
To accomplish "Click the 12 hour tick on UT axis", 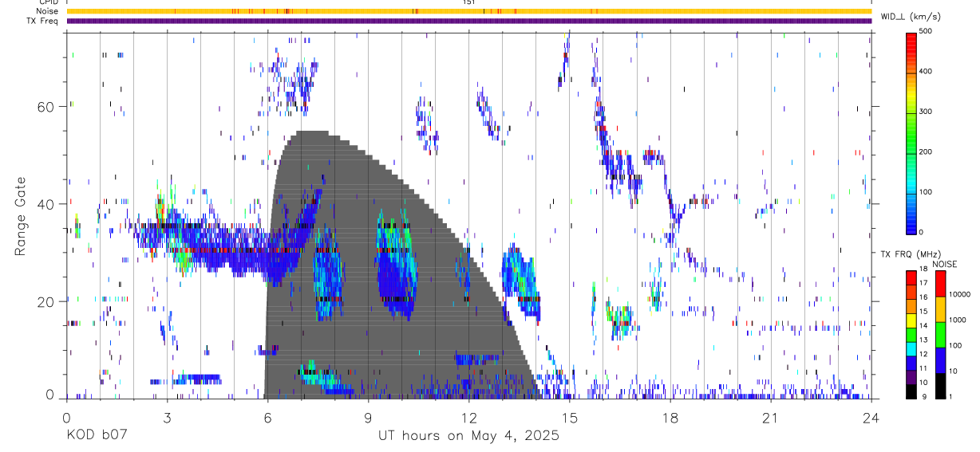I will pyautogui.click(x=468, y=417).
